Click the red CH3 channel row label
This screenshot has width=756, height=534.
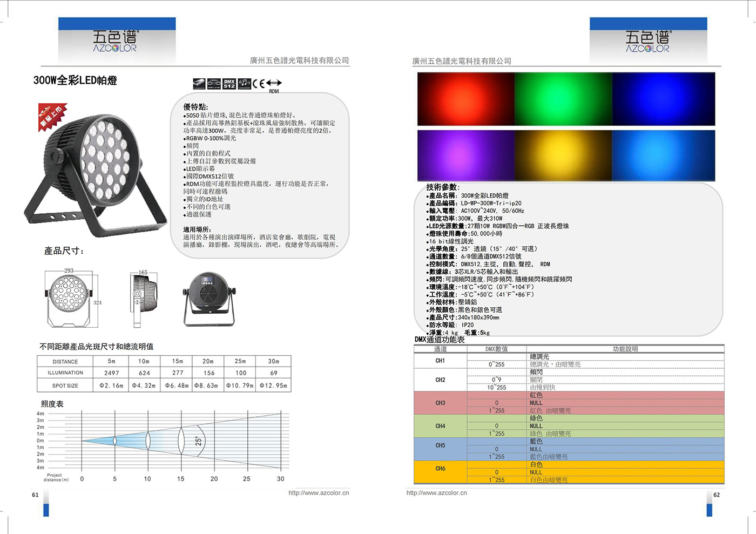440,403
